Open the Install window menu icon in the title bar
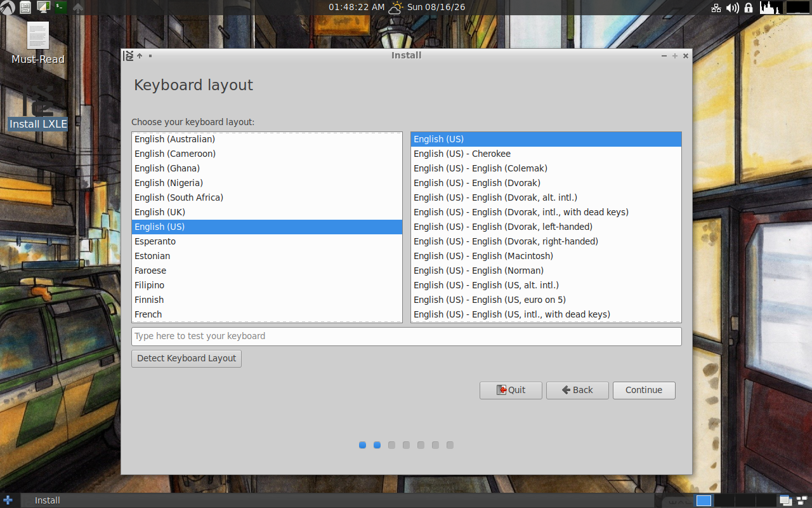Screen dimensions: 812x508 128,55
